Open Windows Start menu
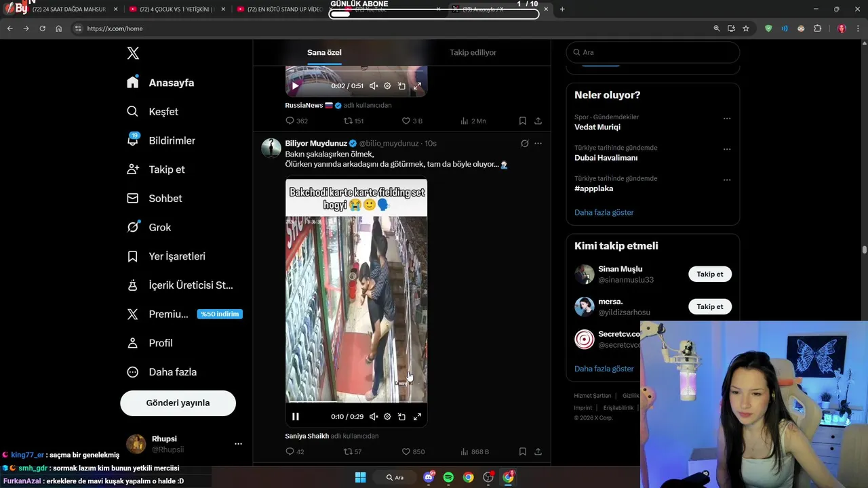This screenshot has height=488, width=868. tap(361, 477)
